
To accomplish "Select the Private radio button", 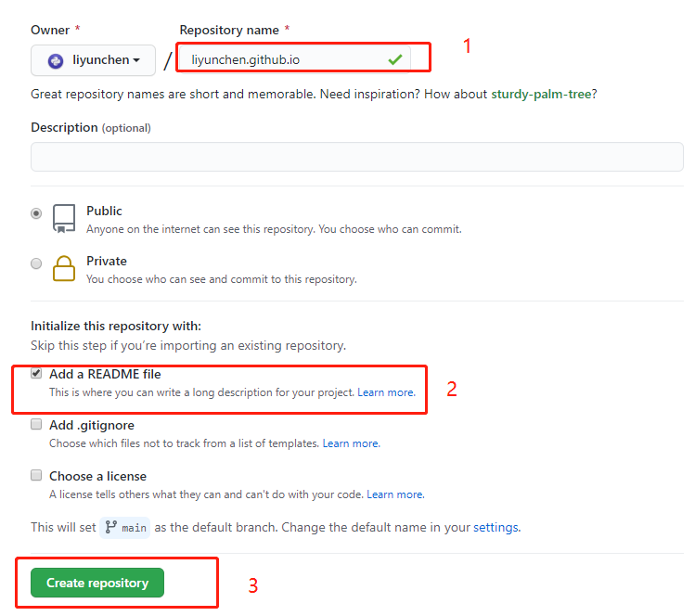I will 36,263.
